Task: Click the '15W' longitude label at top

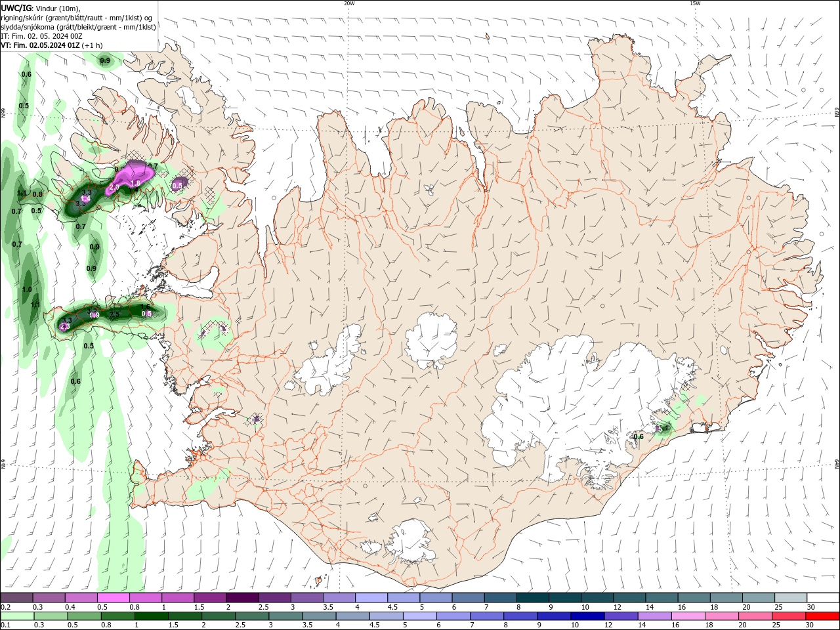Action: pyautogui.click(x=695, y=3)
